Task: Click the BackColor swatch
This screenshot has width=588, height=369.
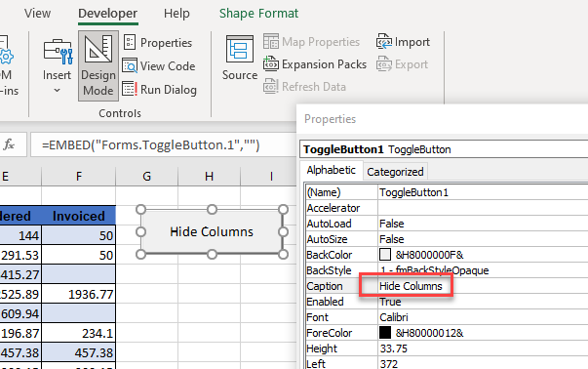Action: (385, 255)
